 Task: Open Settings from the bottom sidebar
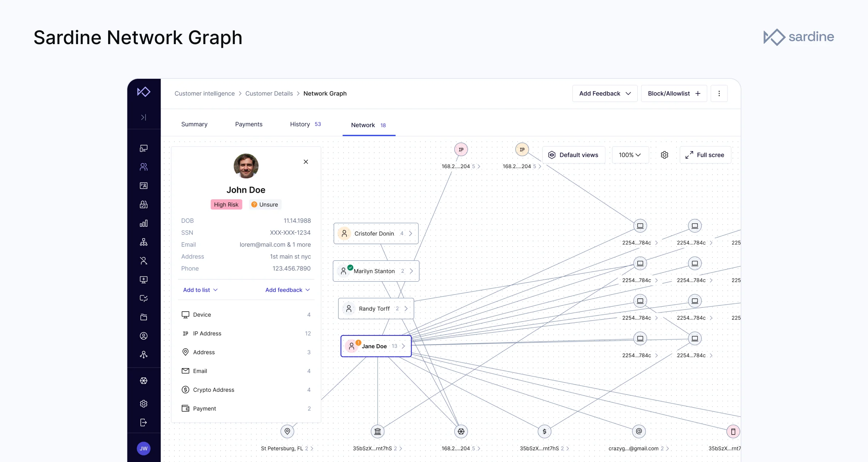click(144, 404)
